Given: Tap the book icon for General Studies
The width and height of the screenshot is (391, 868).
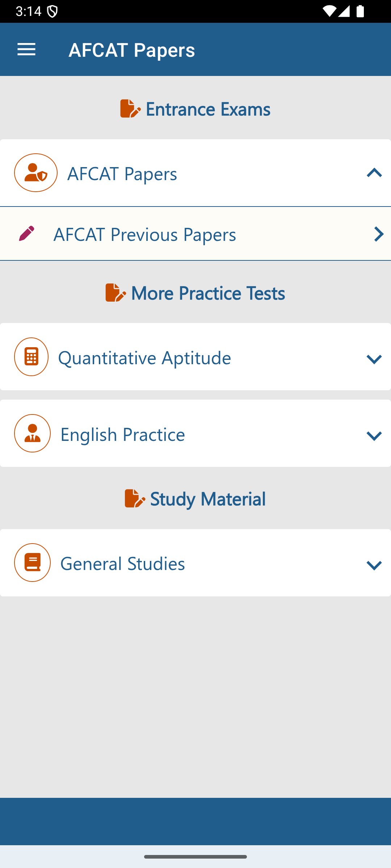Looking at the screenshot, I should pyautogui.click(x=33, y=563).
